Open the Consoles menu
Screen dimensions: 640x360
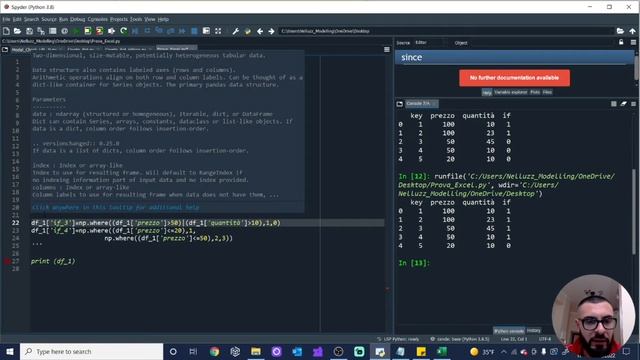pyautogui.click(x=98, y=19)
